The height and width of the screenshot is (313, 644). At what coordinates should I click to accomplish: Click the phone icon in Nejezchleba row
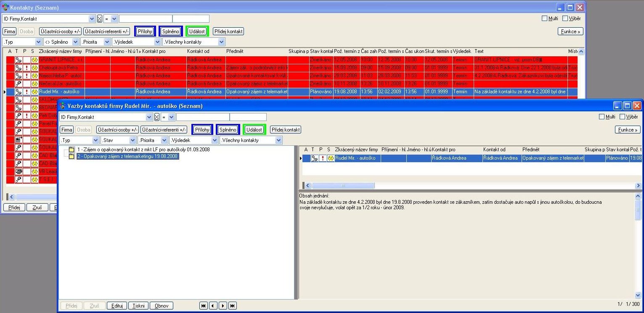19,76
